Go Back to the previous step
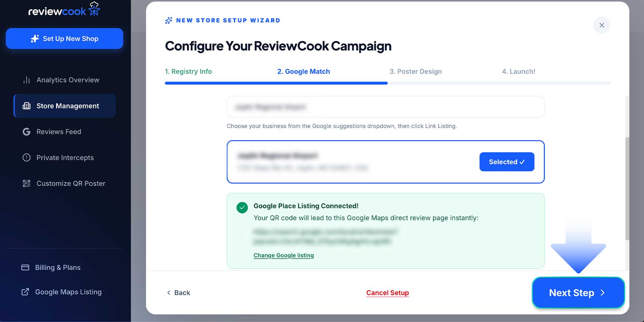This screenshot has width=644, height=322. coord(178,292)
